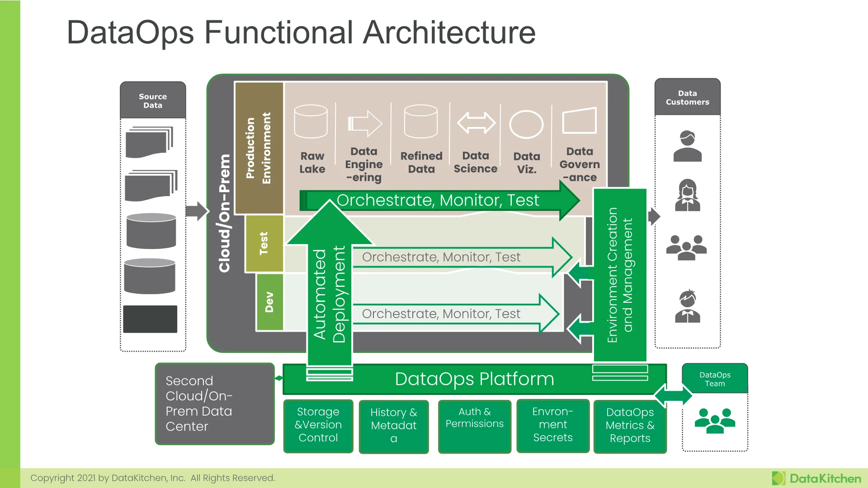The width and height of the screenshot is (868, 488).
Task: Click the Second Cloud/On-Prem Data Center box
Action: tap(215, 404)
